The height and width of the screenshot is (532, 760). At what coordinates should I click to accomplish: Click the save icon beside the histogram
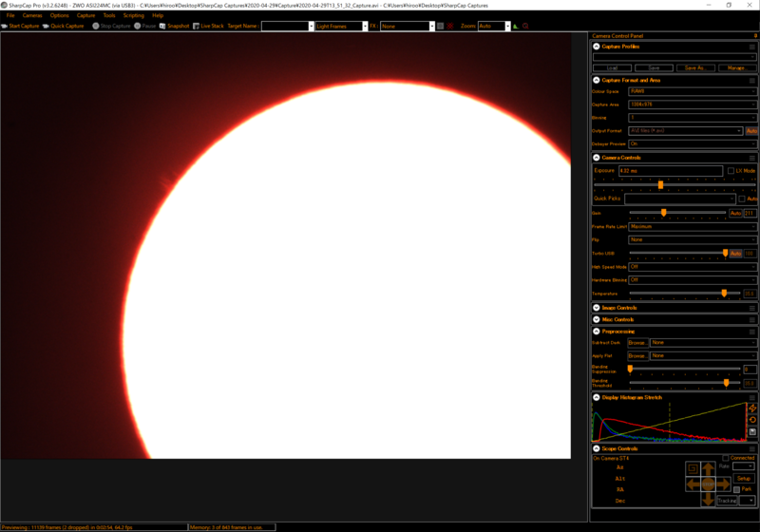(752, 431)
